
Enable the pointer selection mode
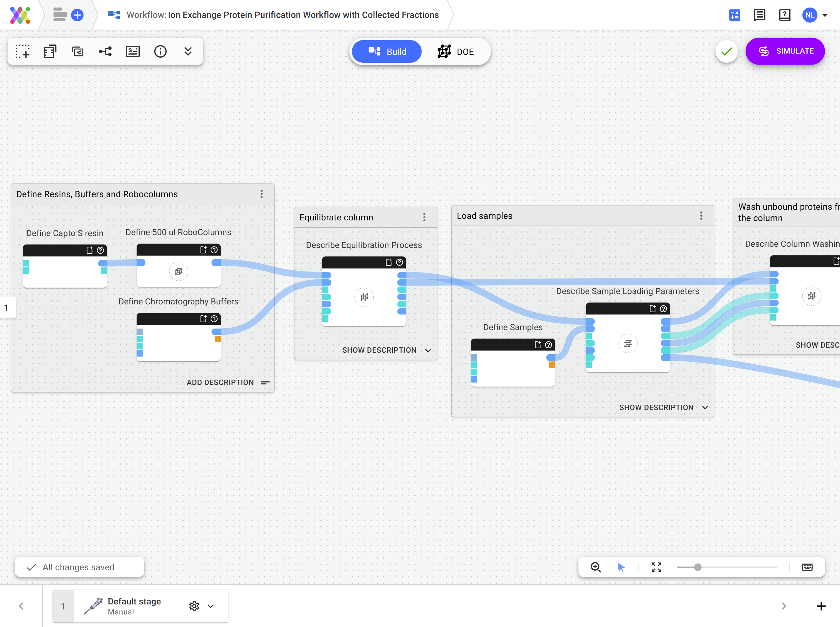621,567
